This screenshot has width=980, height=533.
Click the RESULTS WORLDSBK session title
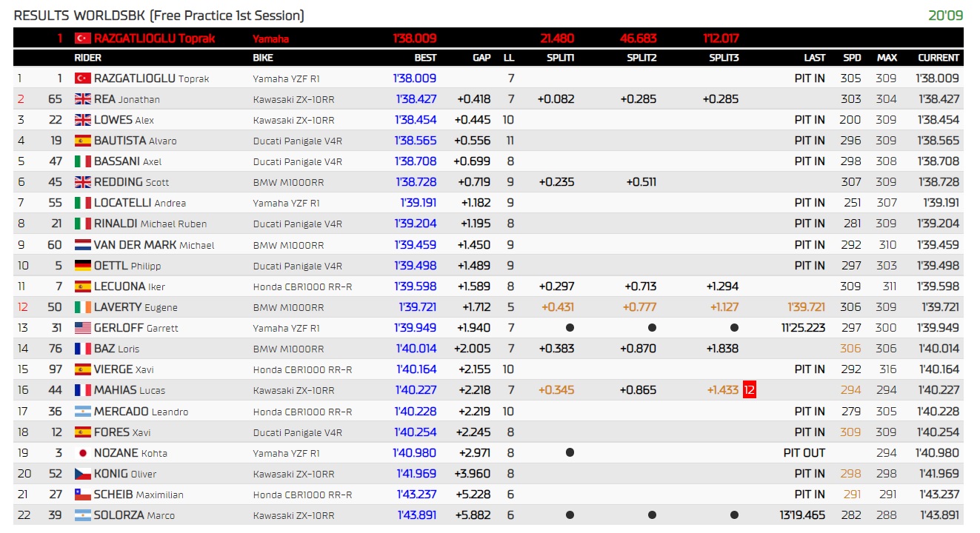coord(159,16)
